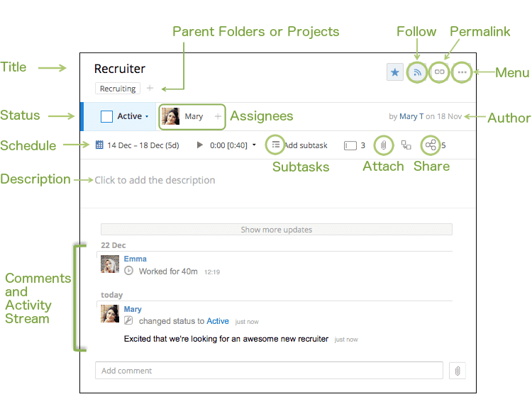Screen dimensions: 532x404
Task: Expand Show more updates bar
Action: tap(276, 230)
